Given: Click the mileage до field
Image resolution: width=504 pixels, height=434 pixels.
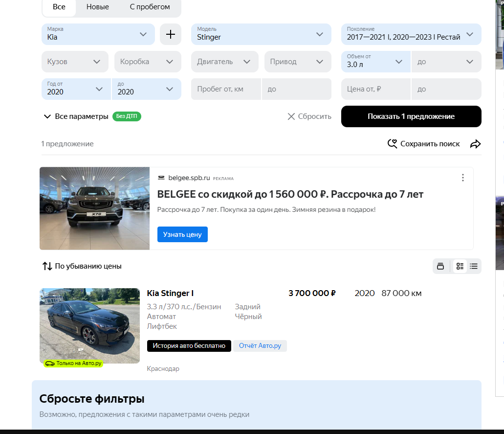Looking at the screenshot, I should (x=297, y=89).
